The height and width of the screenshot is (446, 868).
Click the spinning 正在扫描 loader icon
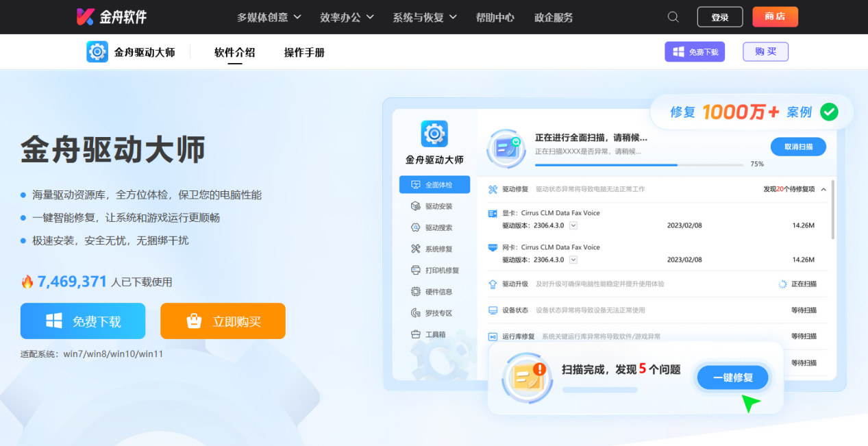tap(782, 284)
